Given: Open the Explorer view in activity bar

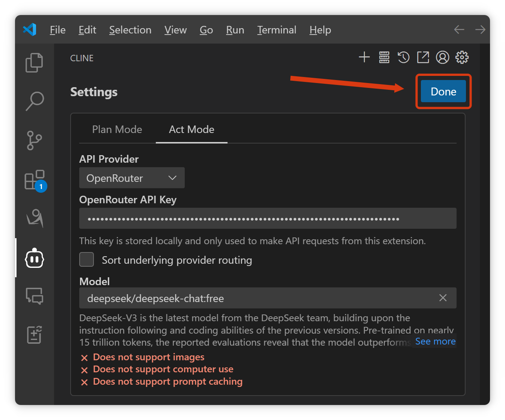Looking at the screenshot, I should (x=34, y=62).
